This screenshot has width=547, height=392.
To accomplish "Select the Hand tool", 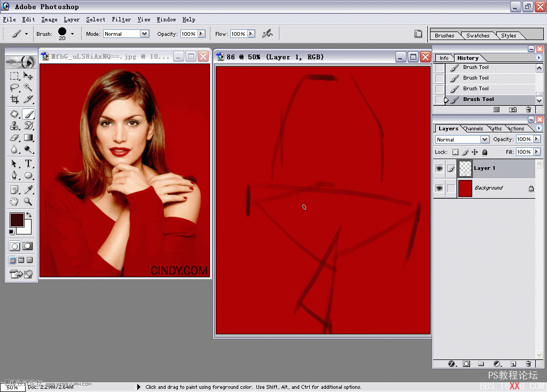I will coord(14,201).
